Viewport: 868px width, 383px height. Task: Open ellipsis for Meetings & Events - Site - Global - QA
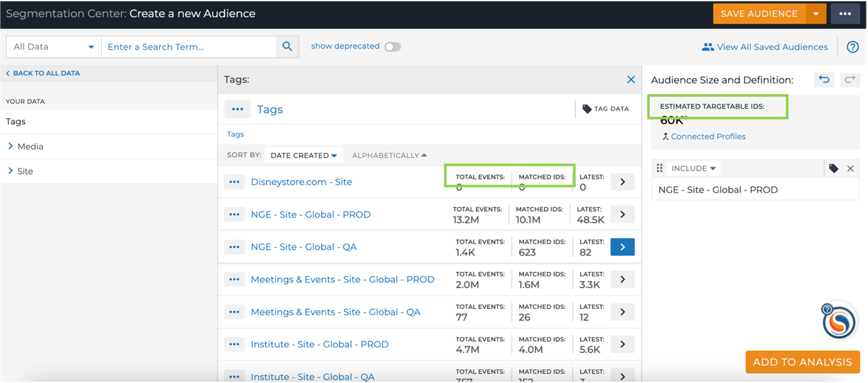pos(234,312)
